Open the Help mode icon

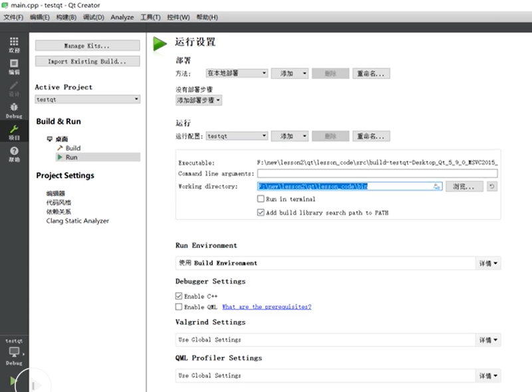tap(13, 154)
